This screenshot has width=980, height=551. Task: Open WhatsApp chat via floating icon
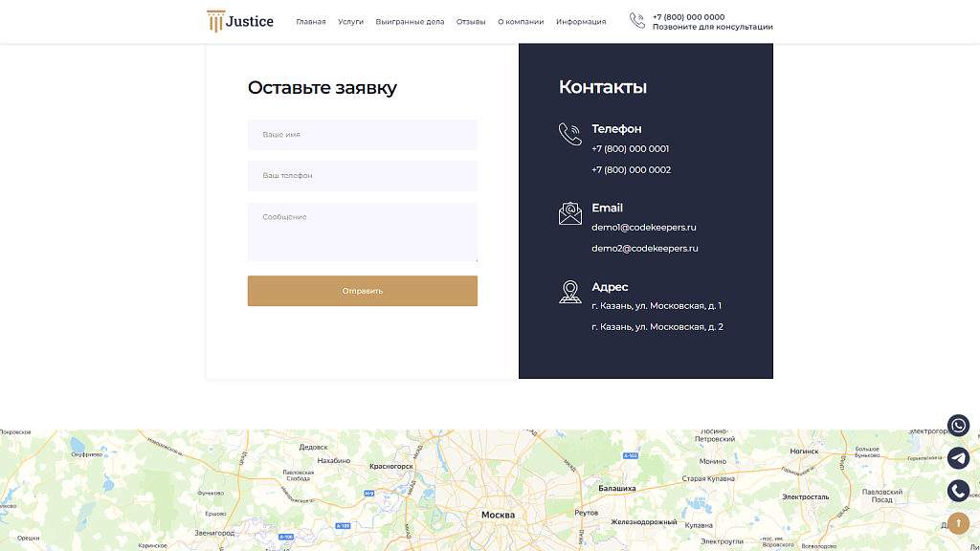pyautogui.click(x=958, y=426)
